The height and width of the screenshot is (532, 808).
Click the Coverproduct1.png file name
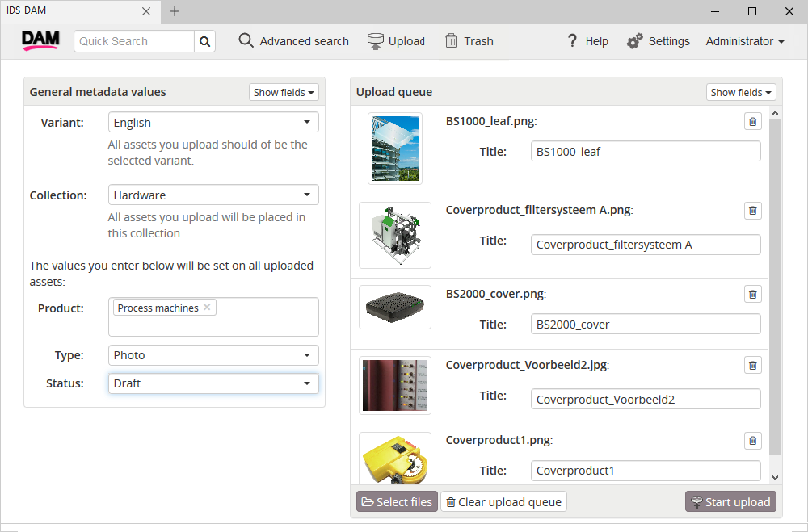click(499, 440)
